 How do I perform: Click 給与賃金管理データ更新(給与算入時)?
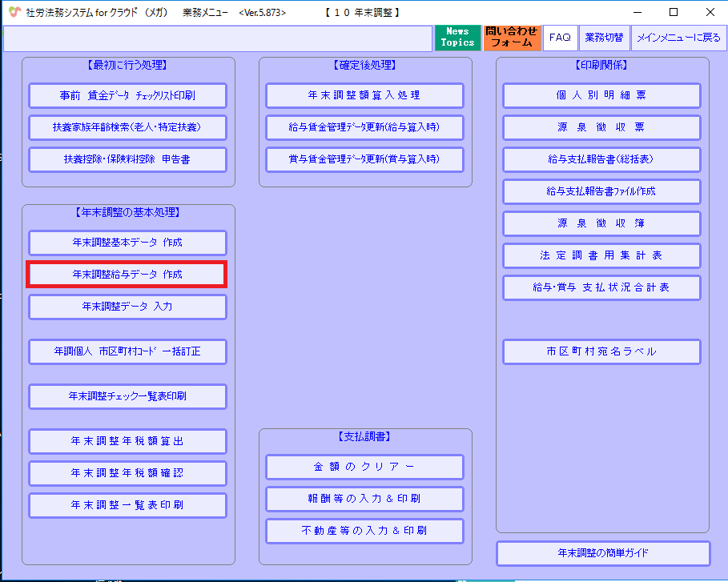click(364, 127)
